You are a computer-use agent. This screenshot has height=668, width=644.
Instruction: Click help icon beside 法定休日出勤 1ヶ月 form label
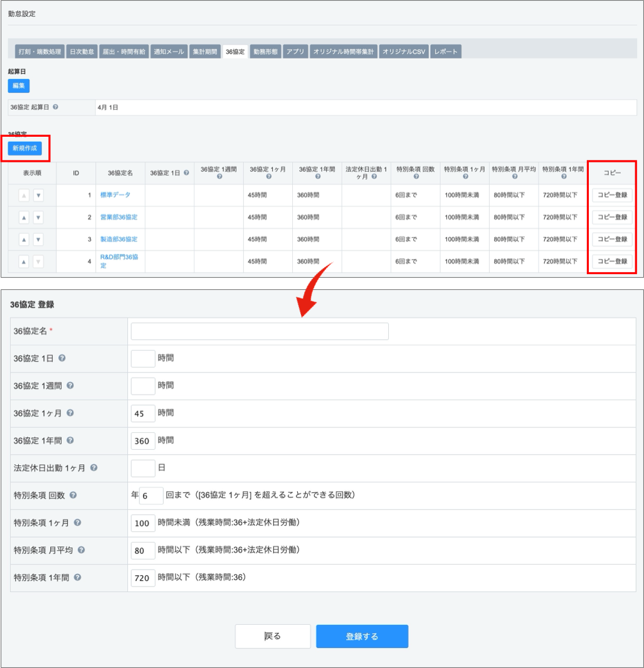(x=93, y=468)
